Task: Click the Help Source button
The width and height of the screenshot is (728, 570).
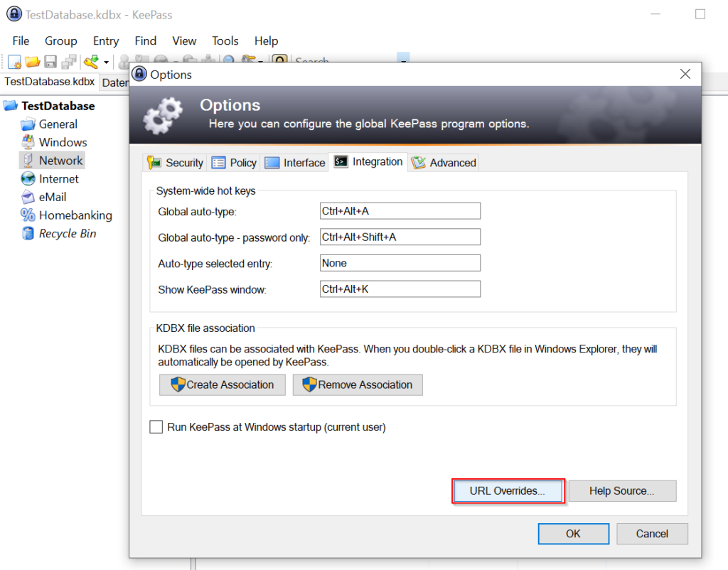Action: tap(622, 491)
